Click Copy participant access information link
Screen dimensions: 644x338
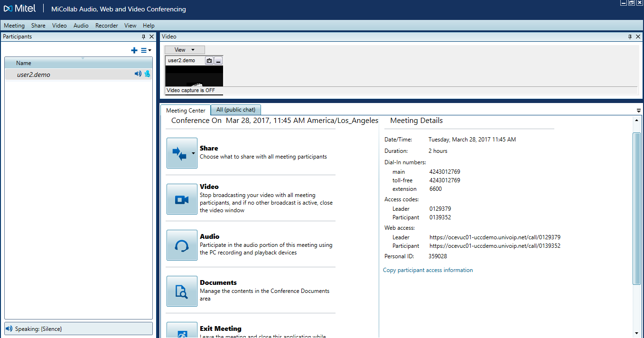coord(428,270)
